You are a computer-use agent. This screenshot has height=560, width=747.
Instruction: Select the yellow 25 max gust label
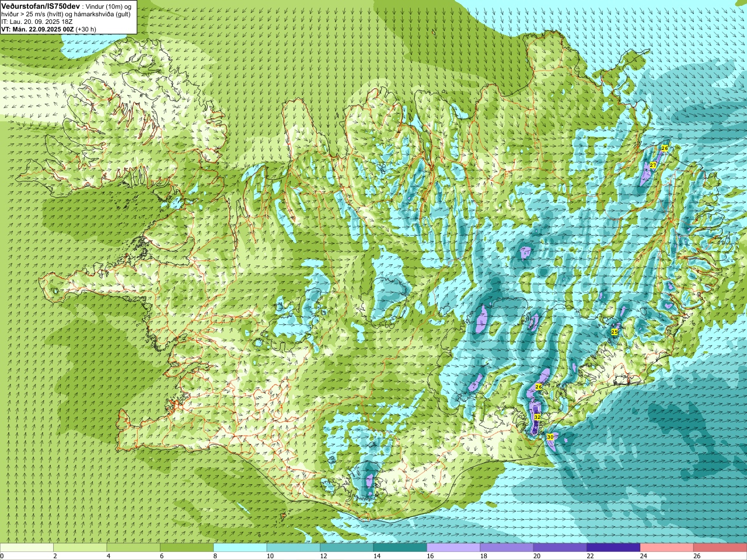pos(614,331)
